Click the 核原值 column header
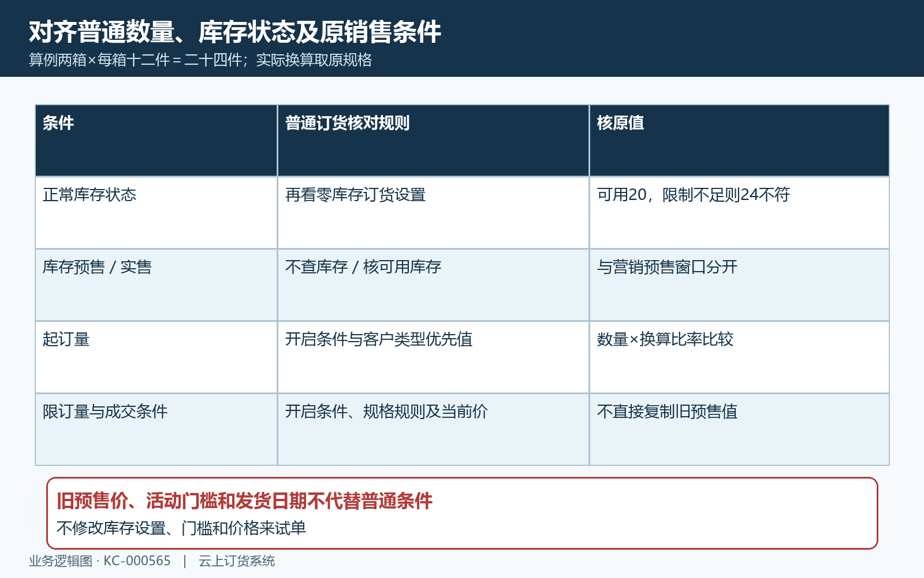This screenshot has width=924, height=578. pos(739,140)
